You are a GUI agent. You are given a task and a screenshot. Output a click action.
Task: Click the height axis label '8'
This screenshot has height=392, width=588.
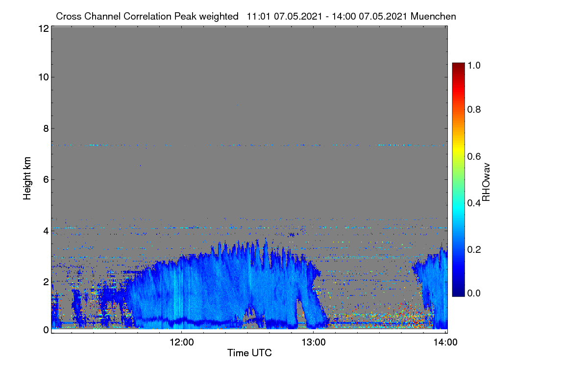45,128
